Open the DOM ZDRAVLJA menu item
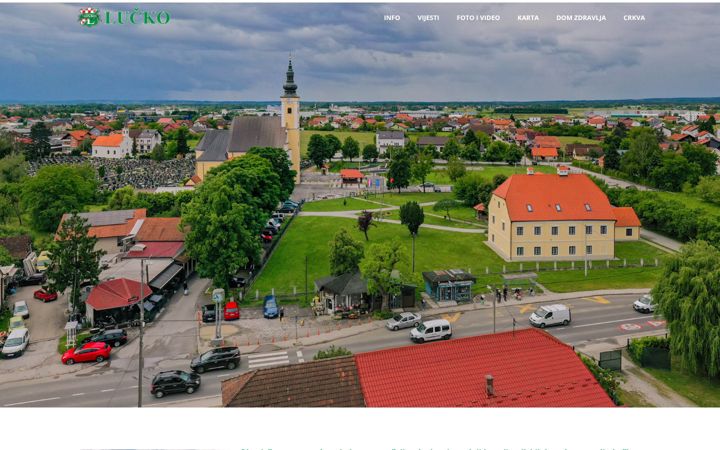 [x=581, y=17]
